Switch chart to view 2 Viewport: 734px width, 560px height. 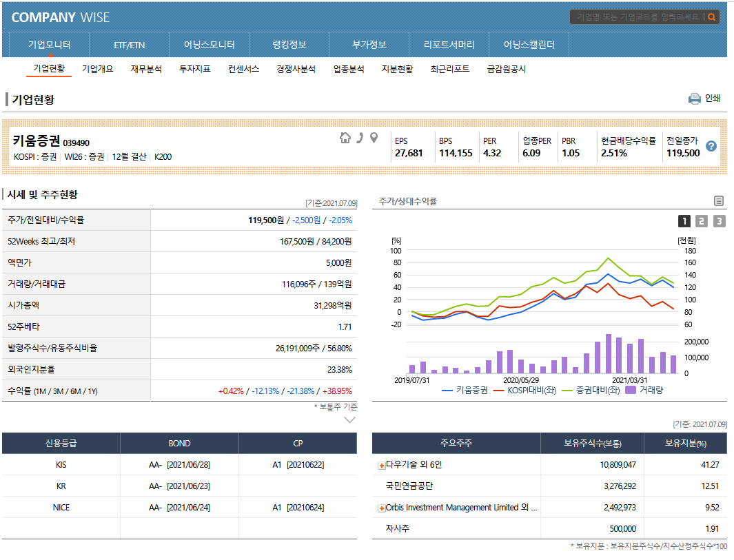[x=701, y=221]
